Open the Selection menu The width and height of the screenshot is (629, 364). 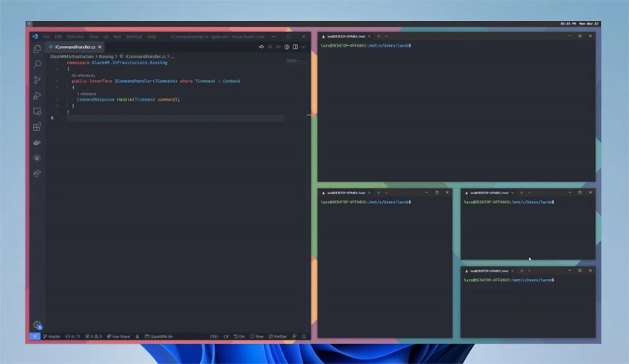click(x=75, y=37)
